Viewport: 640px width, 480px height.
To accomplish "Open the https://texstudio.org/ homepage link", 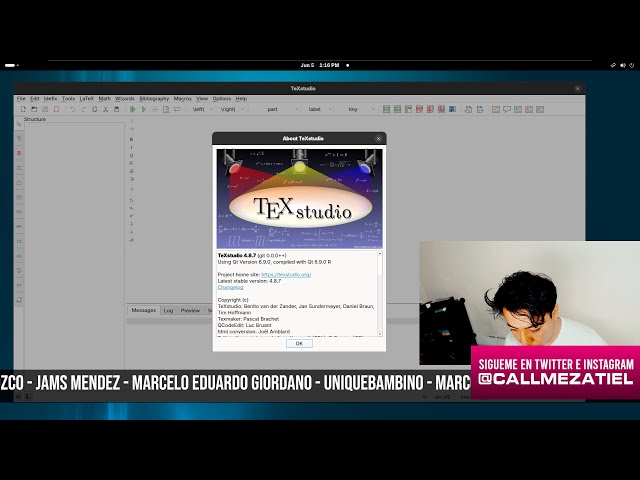I will pos(286,275).
